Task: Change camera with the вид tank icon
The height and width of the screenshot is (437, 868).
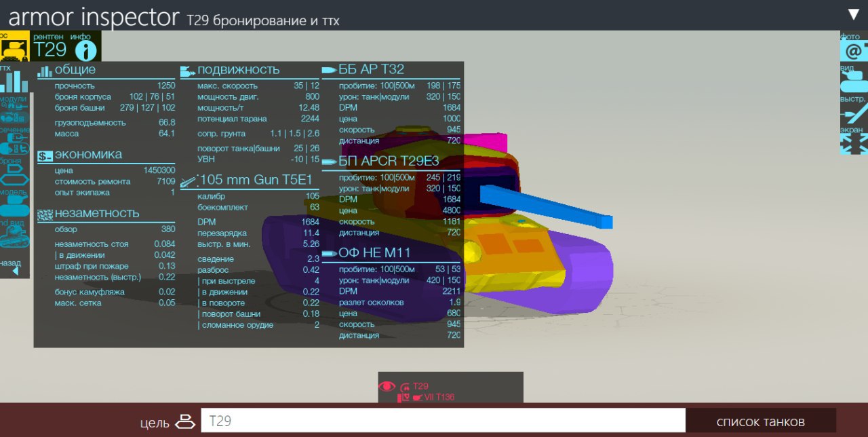Action: pos(854,81)
